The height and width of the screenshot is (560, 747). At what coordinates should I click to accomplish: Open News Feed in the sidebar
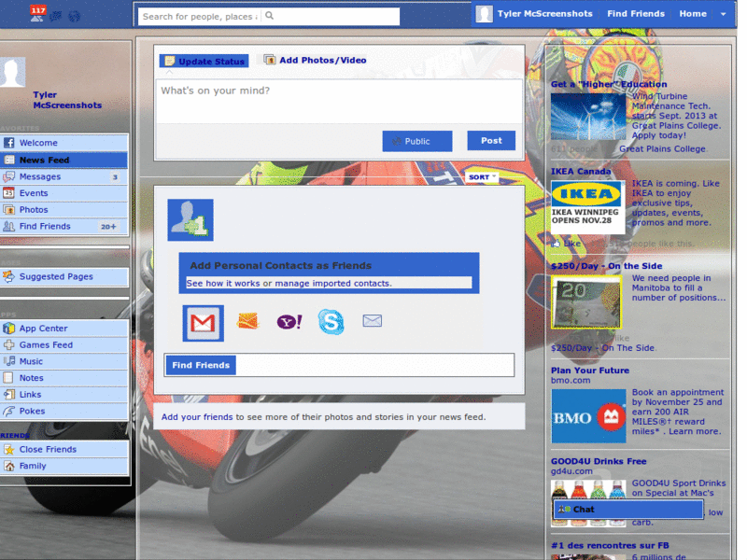click(x=63, y=160)
